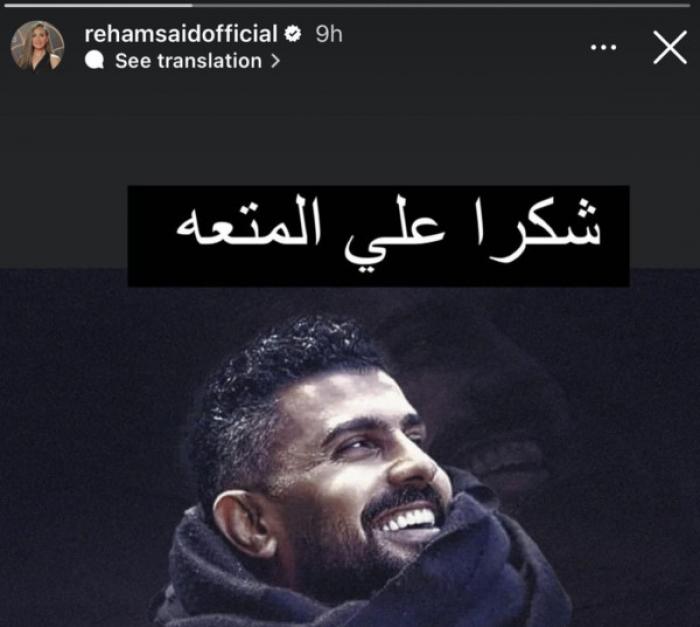700x627 pixels.
Task: Open the rehamsaidofficial profile avatar
Action: coord(37,46)
